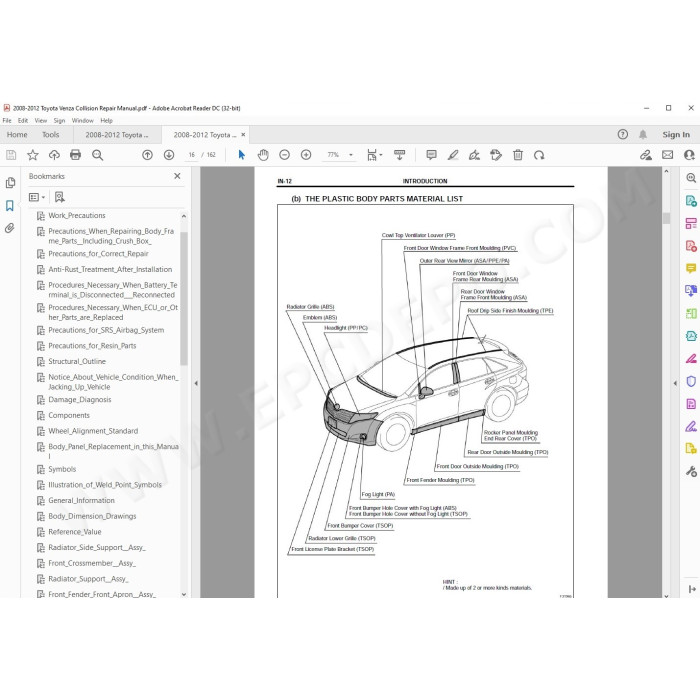Expand the bookmark options dropdown
Screen dimensions: 700x700
point(37,197)
